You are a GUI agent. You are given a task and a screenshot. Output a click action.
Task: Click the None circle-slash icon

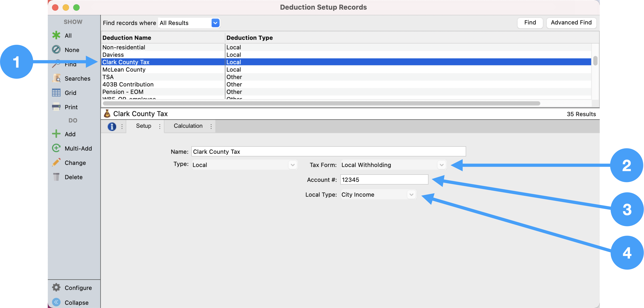56,50
